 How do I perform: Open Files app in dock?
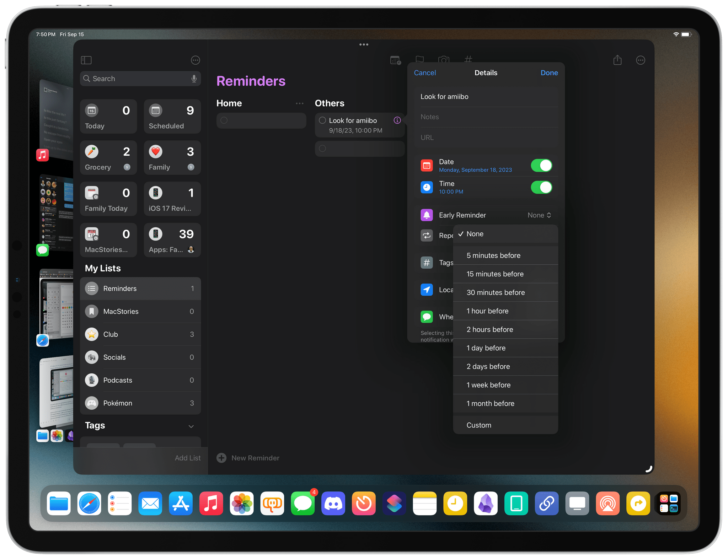pyautogui.click(x=59, y=503)
